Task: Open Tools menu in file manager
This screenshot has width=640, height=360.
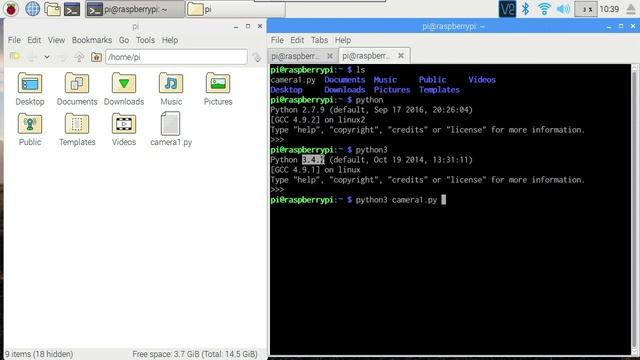Action: pyautogui.click(x=145, y=40)
